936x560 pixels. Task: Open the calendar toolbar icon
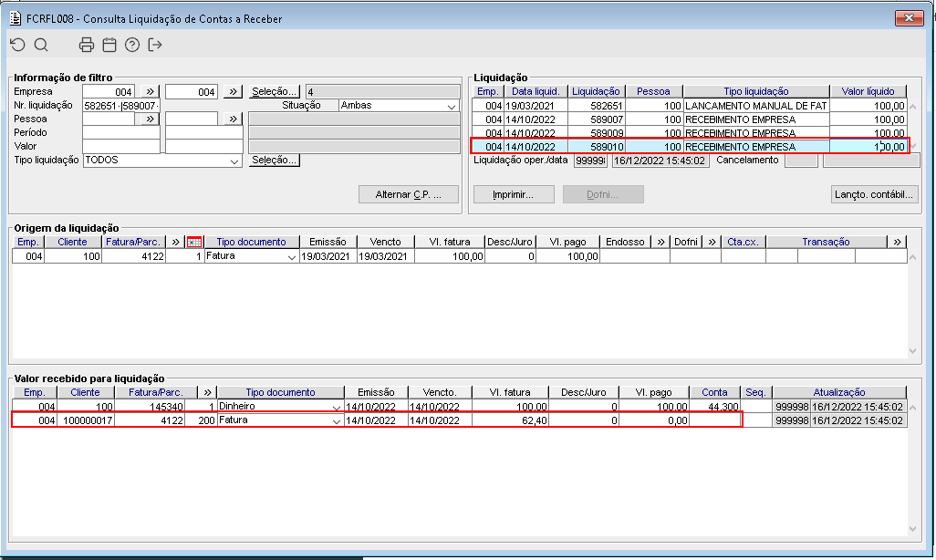point(109,45)
